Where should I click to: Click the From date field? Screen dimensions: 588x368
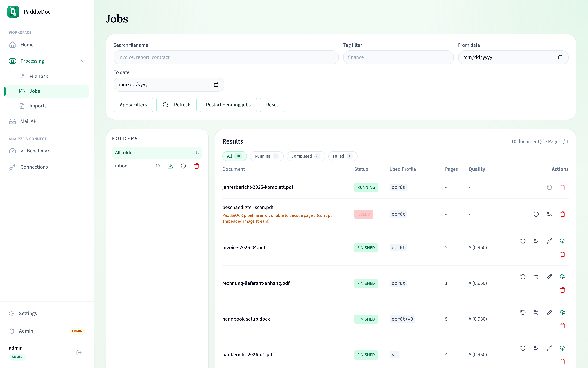tap(513, 57)
